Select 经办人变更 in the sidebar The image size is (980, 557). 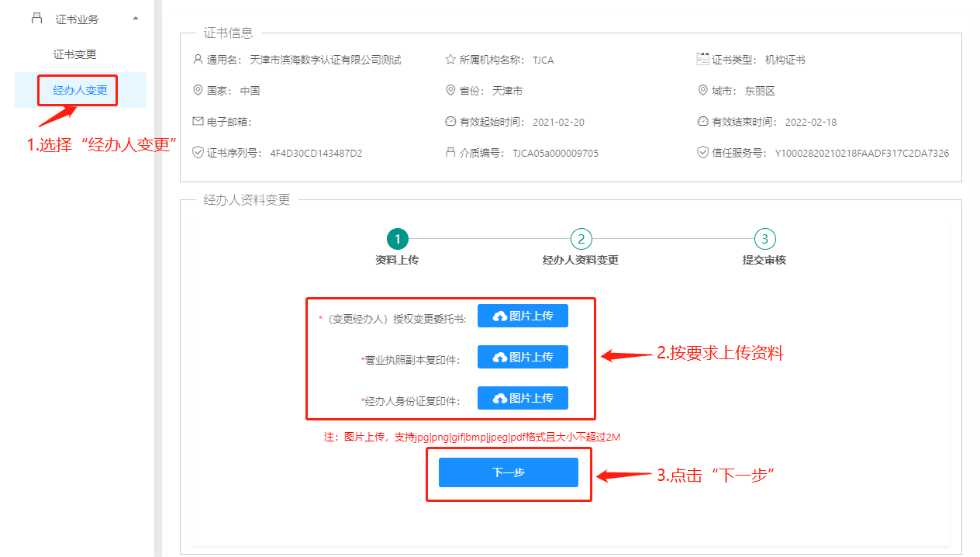(x=80, y=90)
